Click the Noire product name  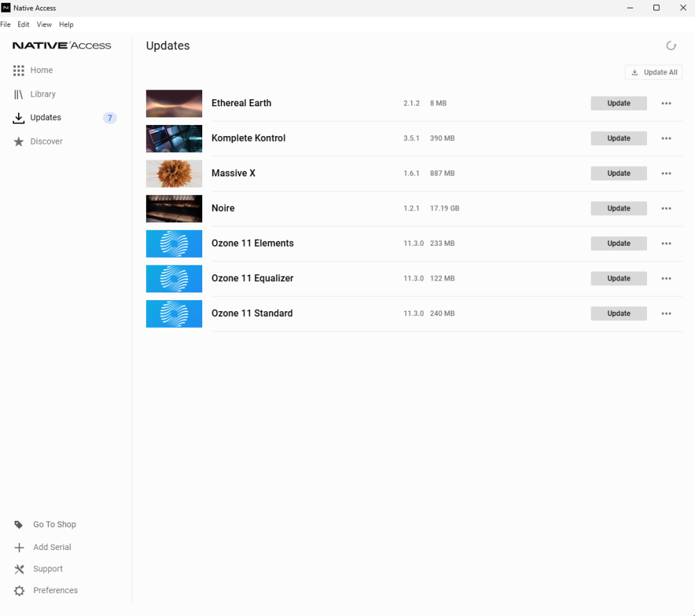tap(223, 208)
